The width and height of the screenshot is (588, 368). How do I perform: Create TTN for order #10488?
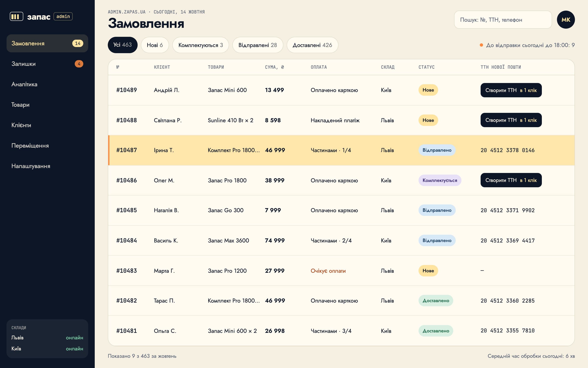click(511, 120)
